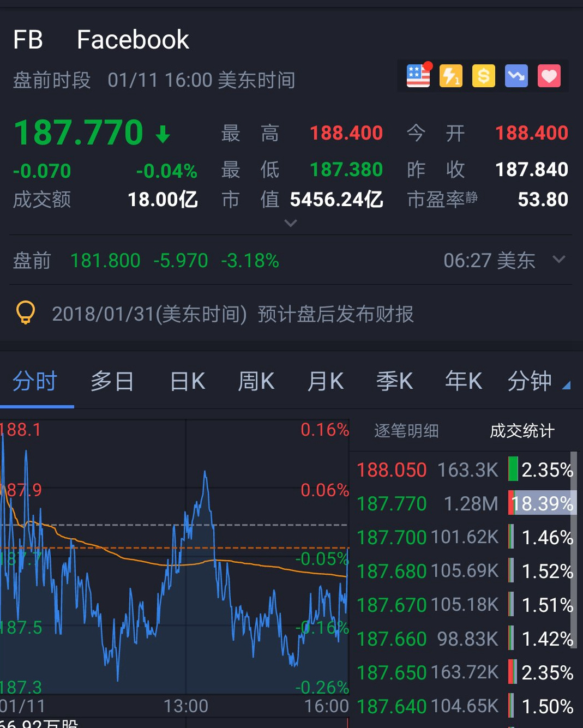
Task: Tap the 最低 187.380 value
Action: tap(346, 170)
